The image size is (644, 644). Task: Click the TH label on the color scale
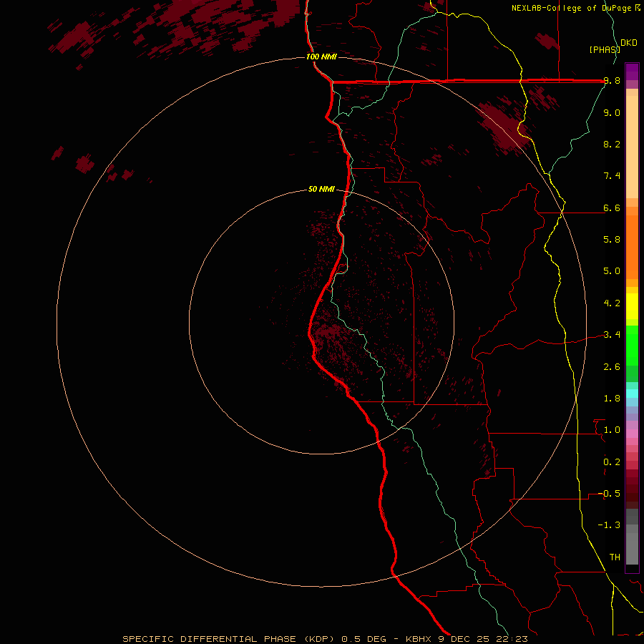(x=615, y=557)
